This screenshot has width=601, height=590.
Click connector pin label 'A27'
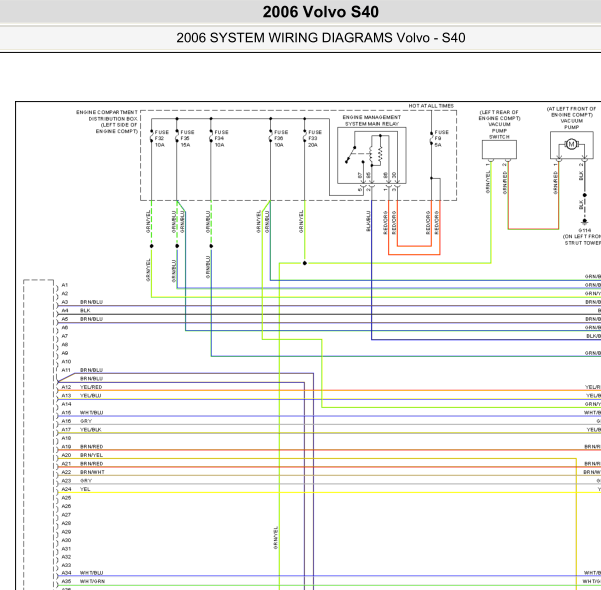click(x=66, y=515)
